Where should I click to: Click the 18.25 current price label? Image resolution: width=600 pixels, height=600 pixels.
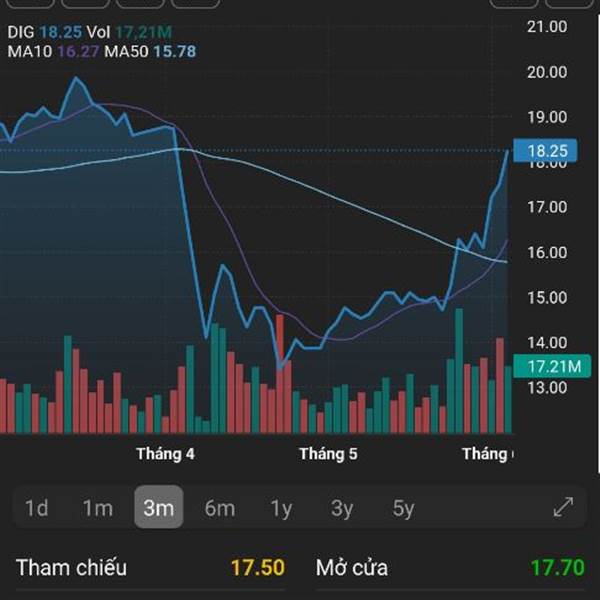pos(545,151)
